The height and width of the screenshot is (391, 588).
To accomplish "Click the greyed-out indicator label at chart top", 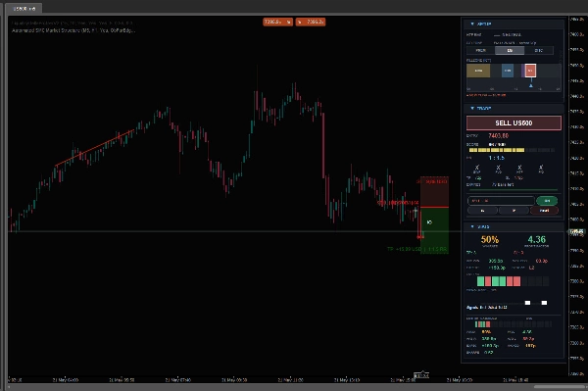I will (72, 23).
